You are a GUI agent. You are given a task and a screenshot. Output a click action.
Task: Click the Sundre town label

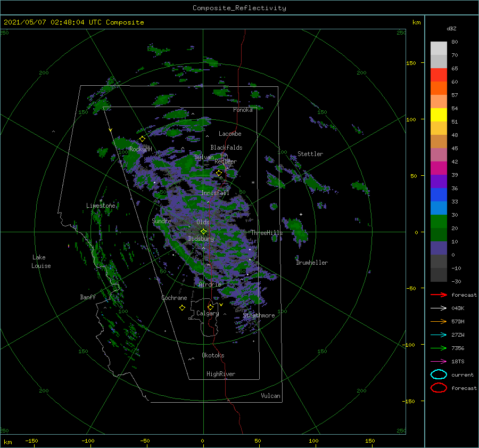[x=161, y=221]
